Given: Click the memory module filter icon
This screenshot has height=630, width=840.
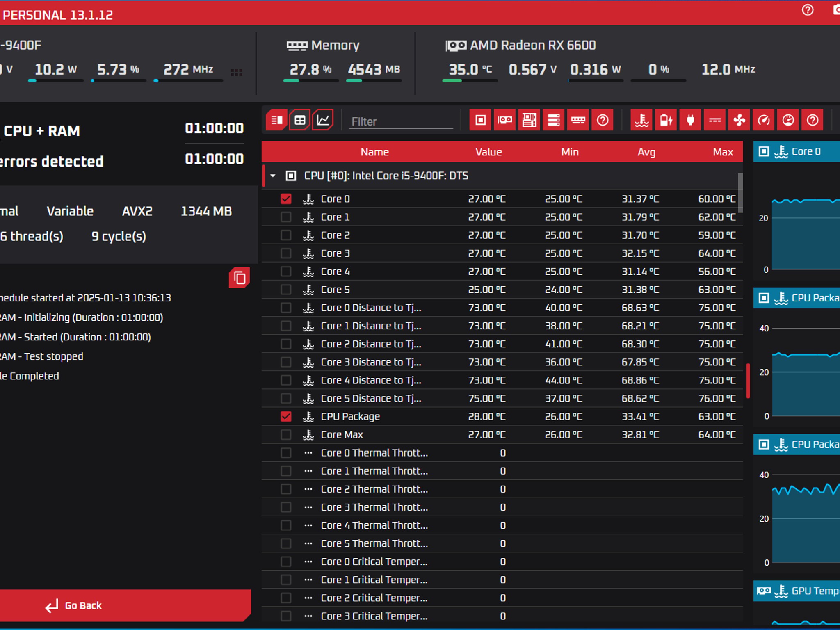Looking at the screenshot, I should (578, 120).
